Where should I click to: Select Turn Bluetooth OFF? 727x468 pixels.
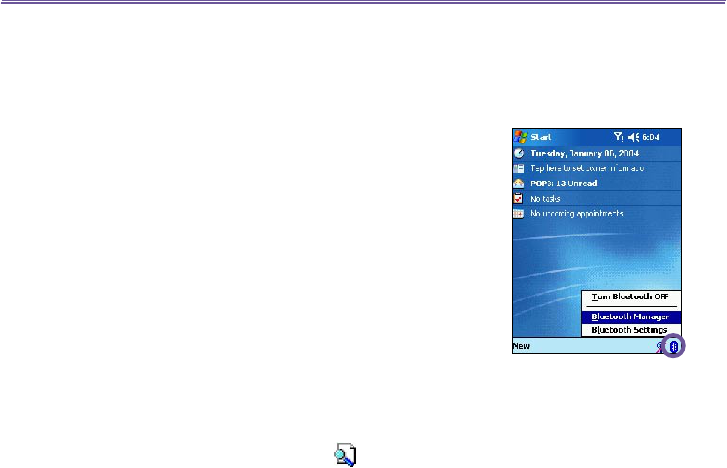(x=631, y=297)
